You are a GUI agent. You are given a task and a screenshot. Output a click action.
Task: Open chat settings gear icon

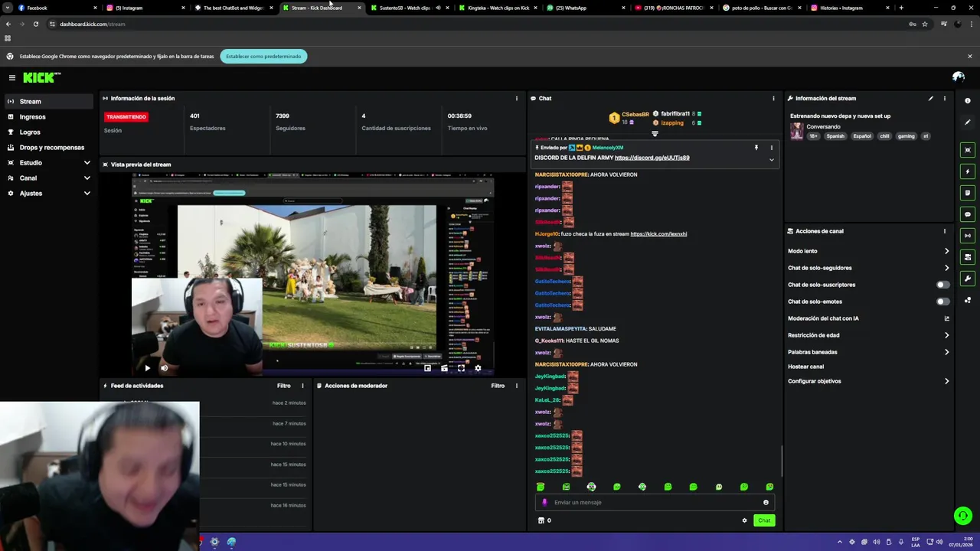[x=744, y=520]
